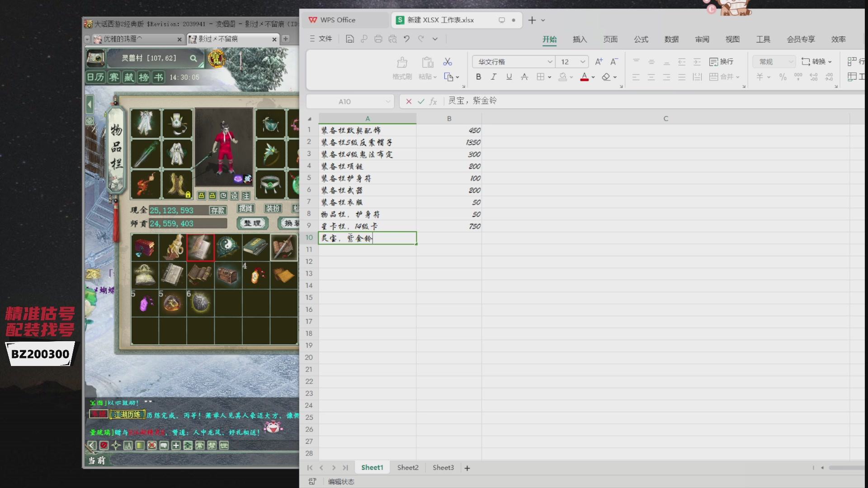
Task: Click the map search magnifier in game
Action: (x=193, y=58)
